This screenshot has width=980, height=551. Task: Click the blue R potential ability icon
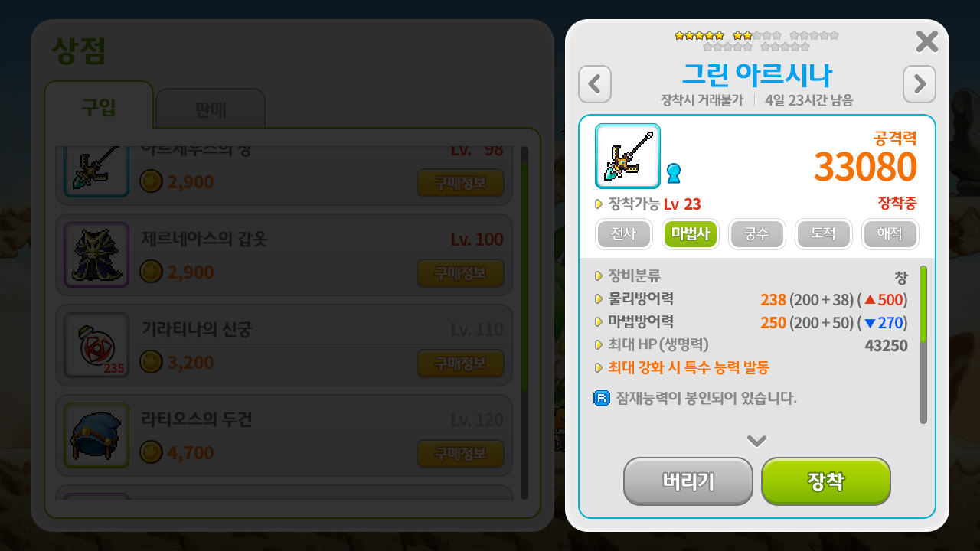point(601,398)
